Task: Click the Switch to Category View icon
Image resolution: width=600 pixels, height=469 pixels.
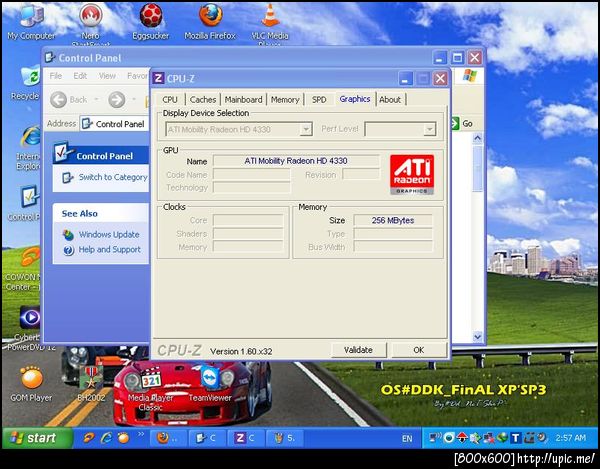Action: 67,178
